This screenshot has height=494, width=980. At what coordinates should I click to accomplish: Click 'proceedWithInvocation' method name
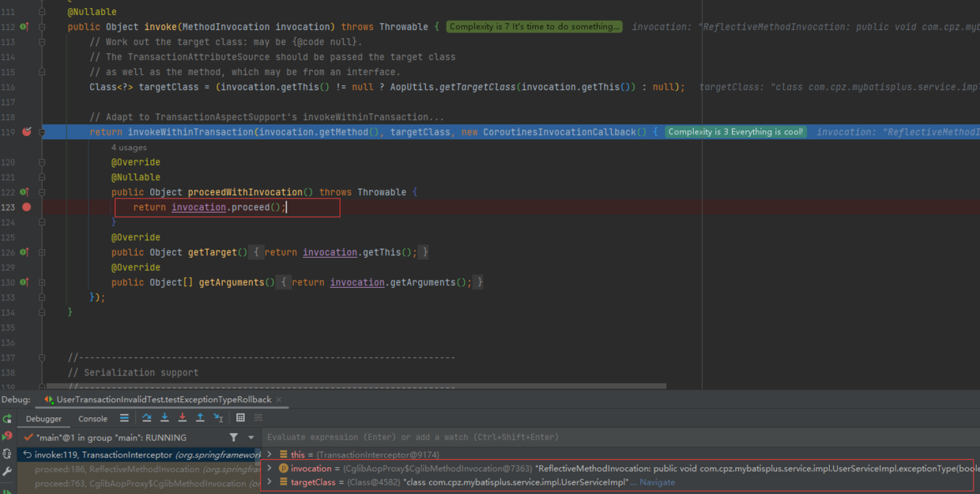pyautogui.click(x=245, y=192)
